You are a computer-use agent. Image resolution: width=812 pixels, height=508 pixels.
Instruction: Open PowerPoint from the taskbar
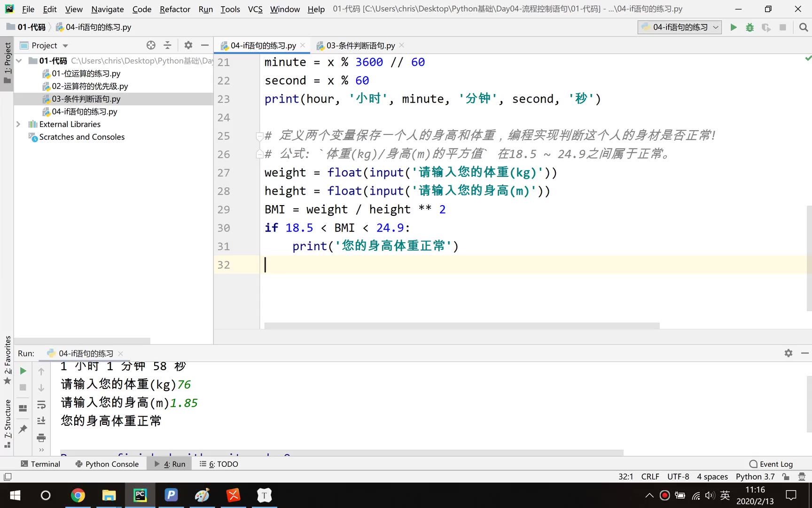[x=171, y=495]
